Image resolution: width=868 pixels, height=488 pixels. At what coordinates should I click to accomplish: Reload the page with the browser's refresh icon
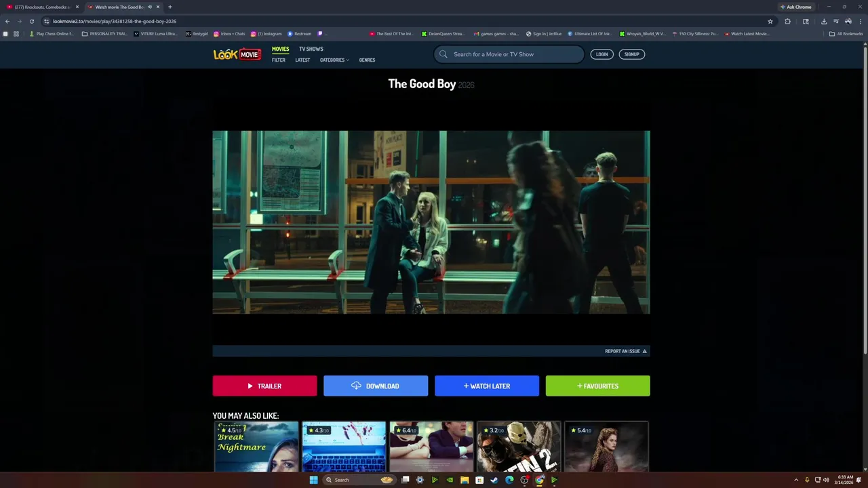click(31, 21)
